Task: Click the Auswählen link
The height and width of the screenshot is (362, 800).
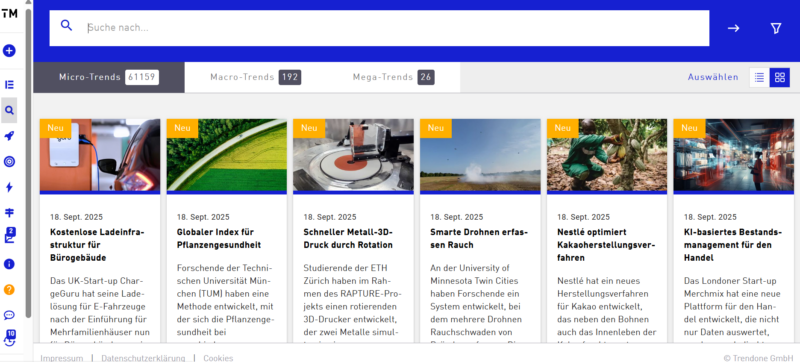Action: click(x=713, y=77)
